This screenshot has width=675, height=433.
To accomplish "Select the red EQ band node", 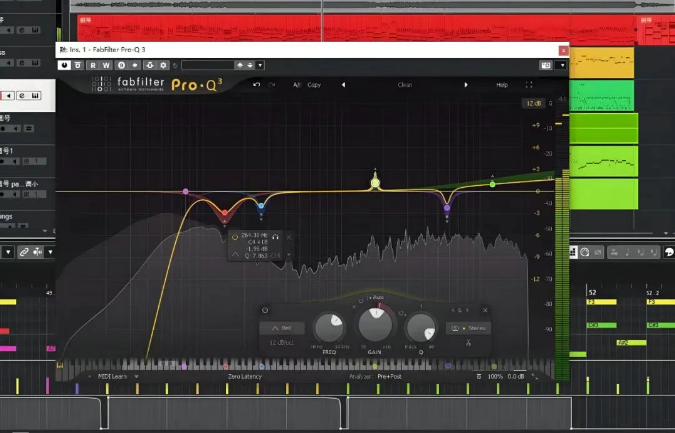I will pyautogui.click(x=225, y=213).
